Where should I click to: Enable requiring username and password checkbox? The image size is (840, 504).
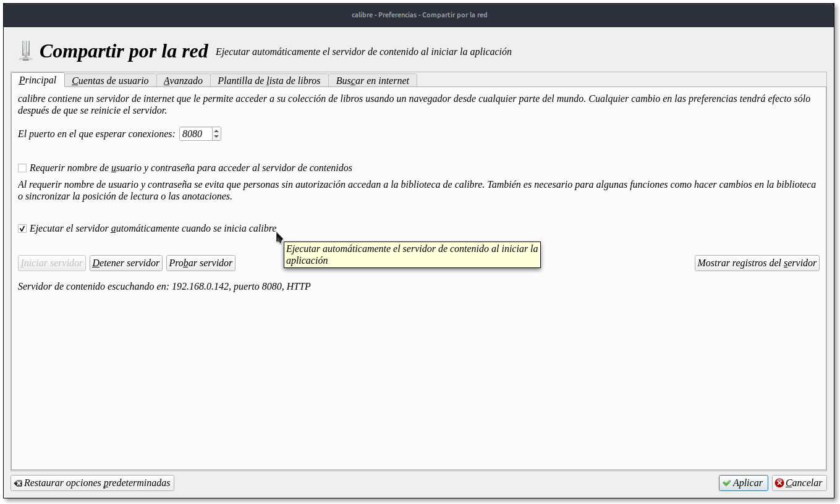pyautogui.click(x=22, y=168)
